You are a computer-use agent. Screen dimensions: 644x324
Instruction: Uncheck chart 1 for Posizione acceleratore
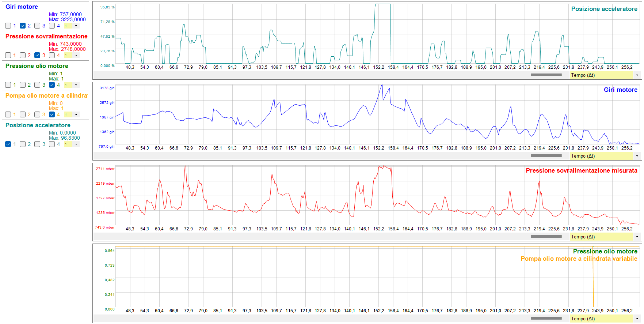pos(8,144)
